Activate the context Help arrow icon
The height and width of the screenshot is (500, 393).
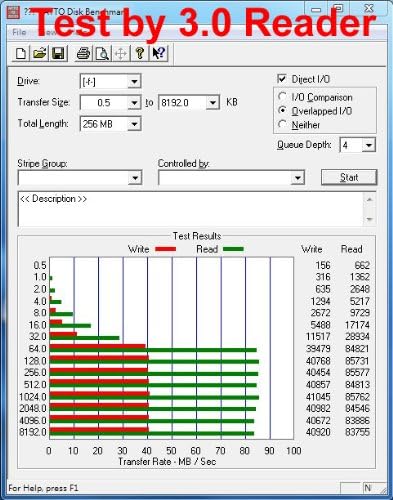click(x=159, y=53)
